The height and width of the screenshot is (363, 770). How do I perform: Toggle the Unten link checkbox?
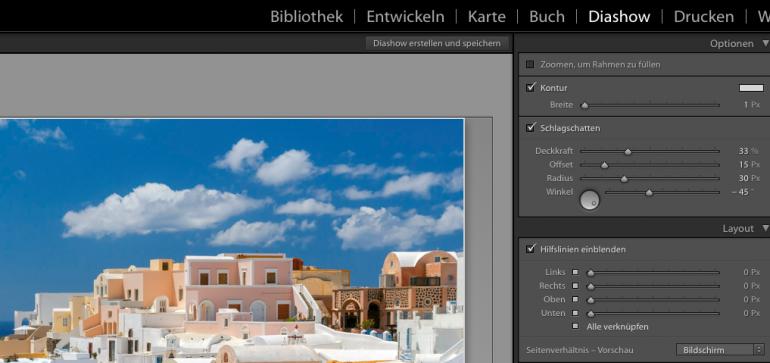(x=575, y=313)
